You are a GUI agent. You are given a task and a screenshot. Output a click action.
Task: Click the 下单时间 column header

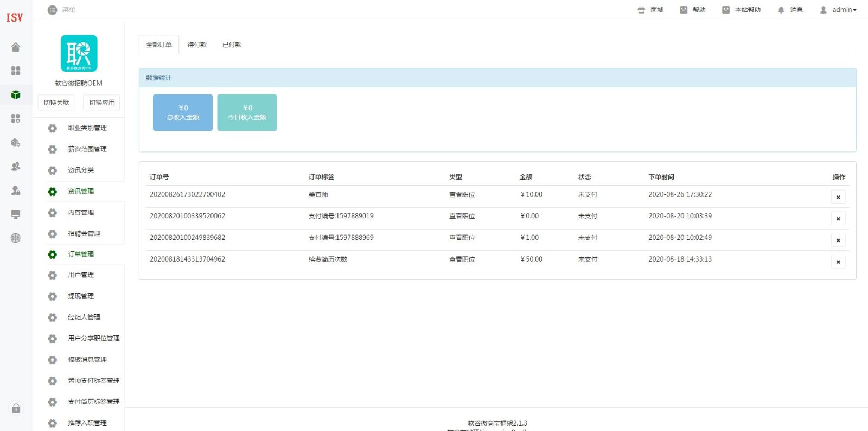point(661,177)
